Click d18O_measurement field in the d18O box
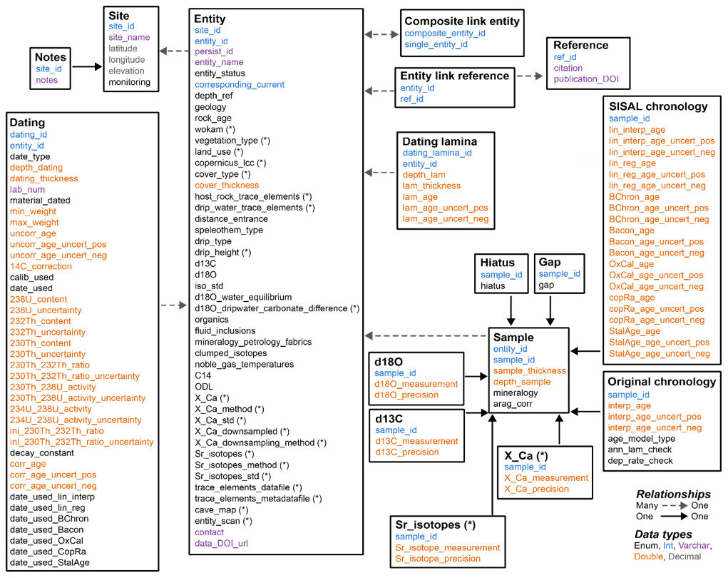Screen dimensions: 728x578 point(416,384)
